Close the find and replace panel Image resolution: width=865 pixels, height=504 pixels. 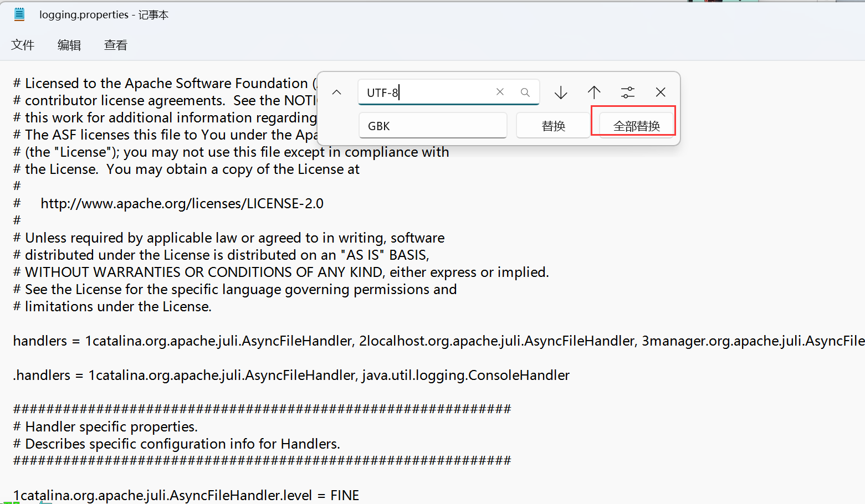pos(661,92)
